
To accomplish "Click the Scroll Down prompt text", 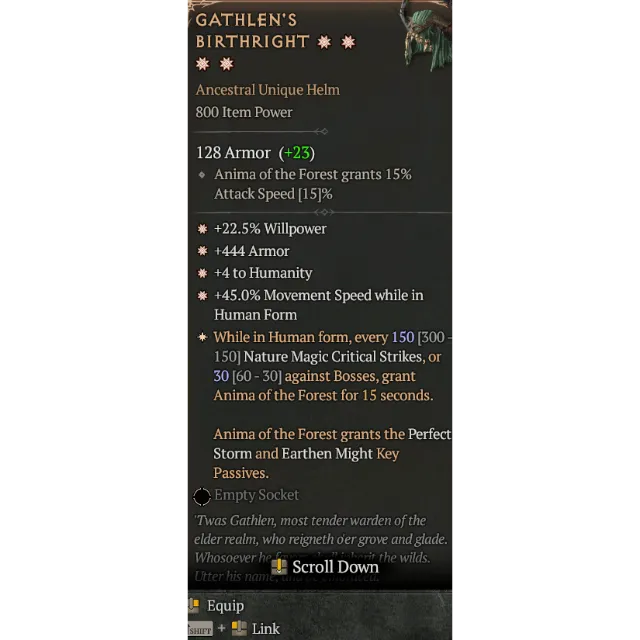I will click(x=335, y=567).
